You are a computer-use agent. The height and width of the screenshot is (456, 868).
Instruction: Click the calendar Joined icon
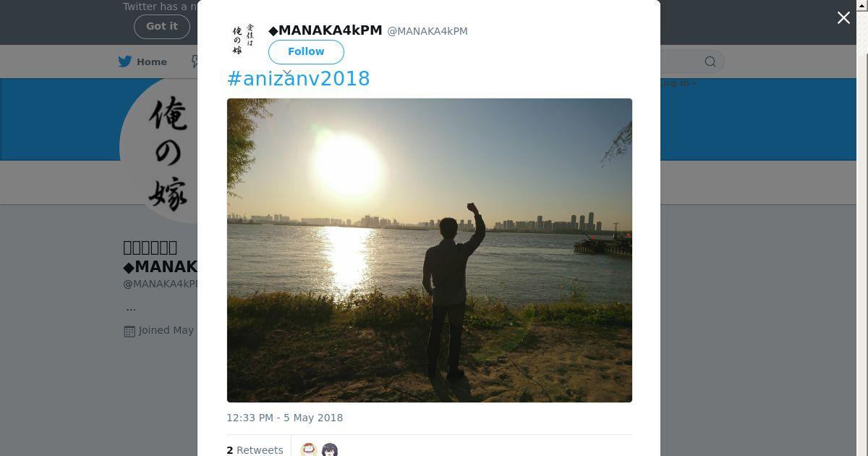coord(129,331)
